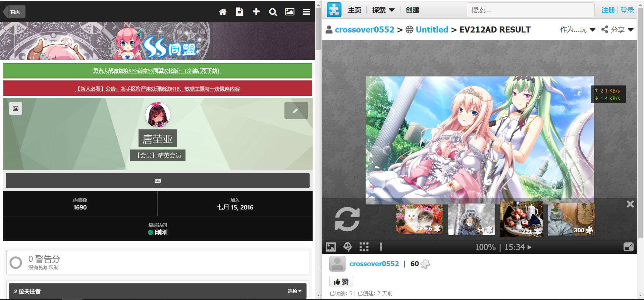Image resolution: width=644 pixels, height=300 pixels.
Task: Click the ghost image icon in puzzle toolbar
Action: tap(347, 247)
